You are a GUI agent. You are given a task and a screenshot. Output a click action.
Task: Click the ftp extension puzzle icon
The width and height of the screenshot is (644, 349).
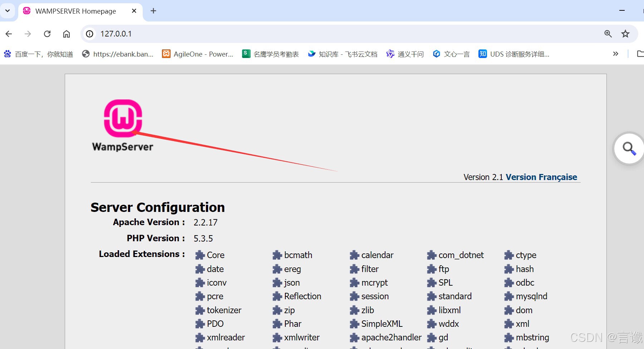(x=432, y=269)
